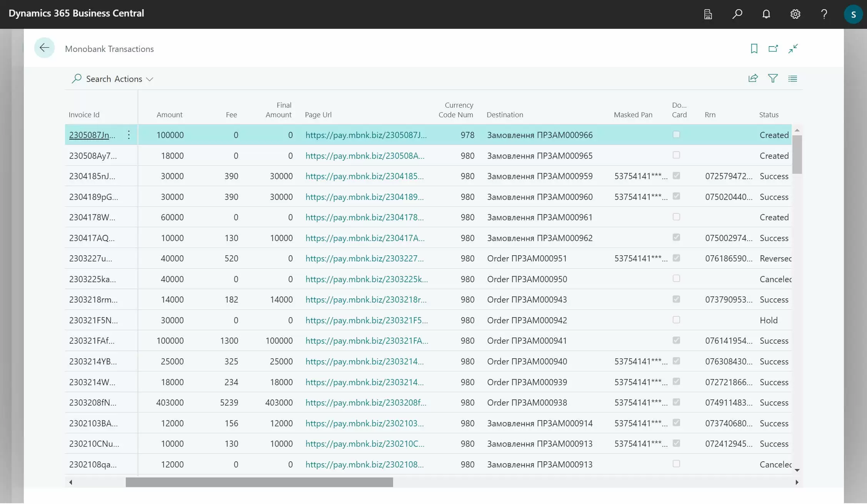Open the notifications bell
Viewport: 867px width, 504px height.
766,14
